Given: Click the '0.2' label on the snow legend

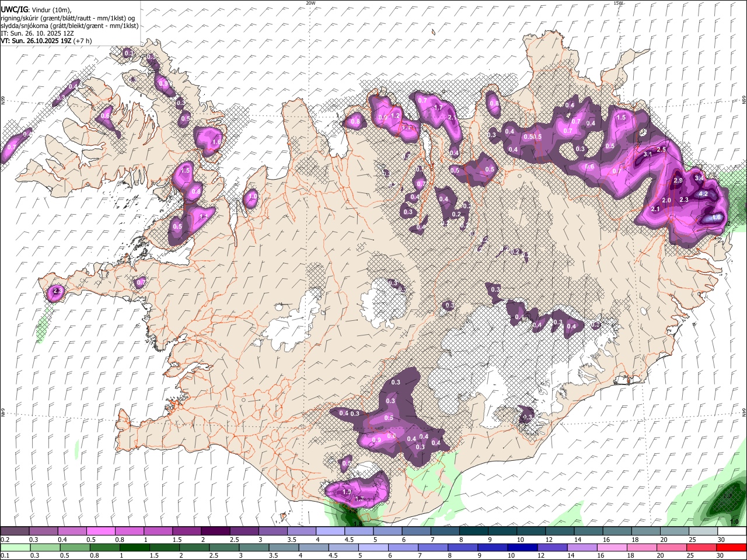Looking at the screenshot, I should pos(6,540).
